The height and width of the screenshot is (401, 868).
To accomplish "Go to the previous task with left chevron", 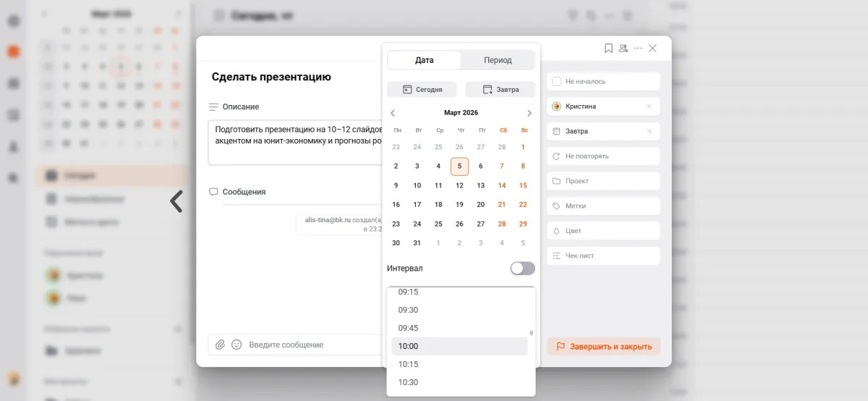I will click(176, 201).
